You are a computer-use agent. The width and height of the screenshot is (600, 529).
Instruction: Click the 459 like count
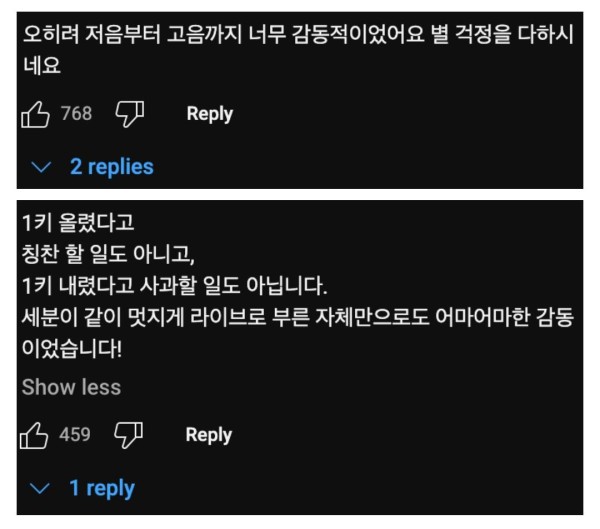coord(76,435)
